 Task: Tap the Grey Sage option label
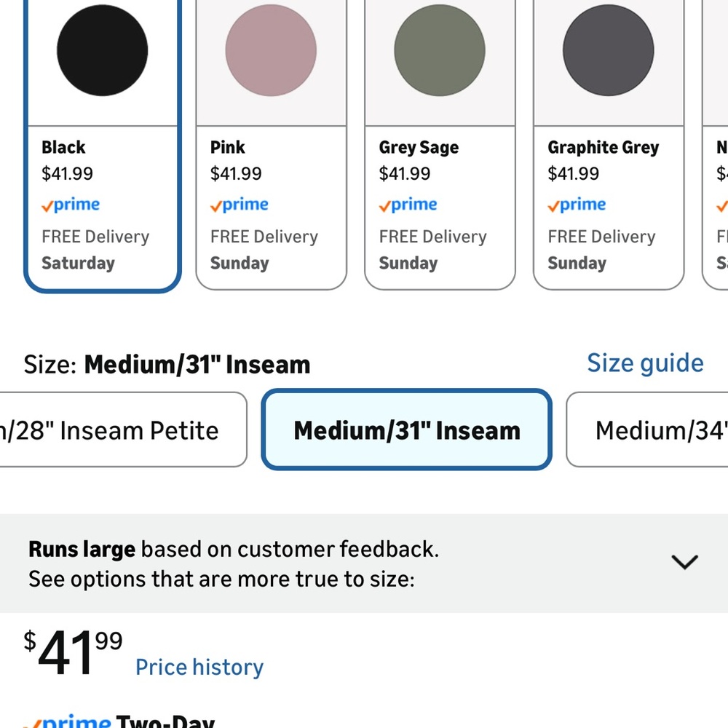pyautogui.click(x=419, y=147)
